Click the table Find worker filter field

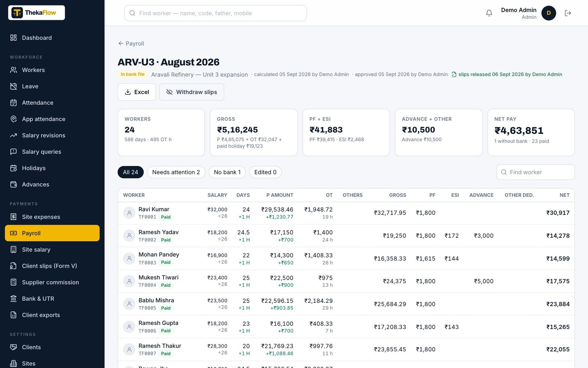(x=535, y=172)
